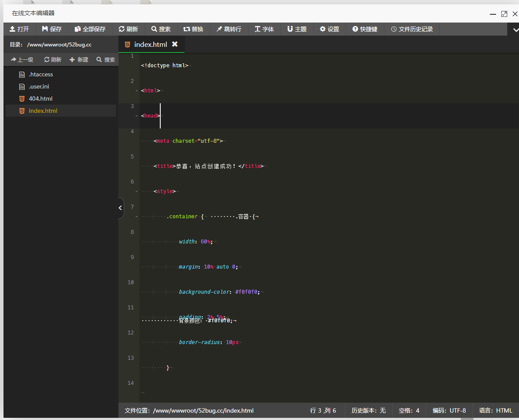Click the index.html HTML5 icon in sidebar
519x420 pixels.
(22, 111)
